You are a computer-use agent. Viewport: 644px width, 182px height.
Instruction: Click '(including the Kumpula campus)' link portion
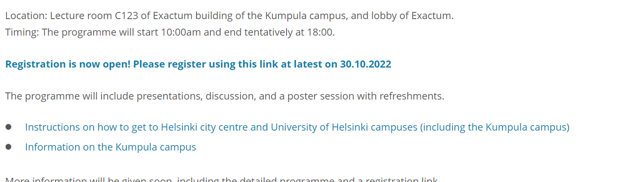pyautogui.click(x=495, y=127)
